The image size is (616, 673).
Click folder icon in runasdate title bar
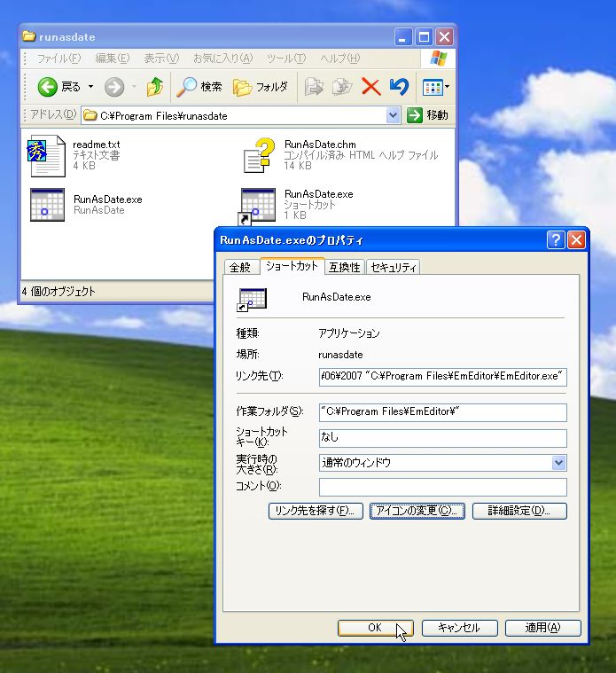pos(28,36)
